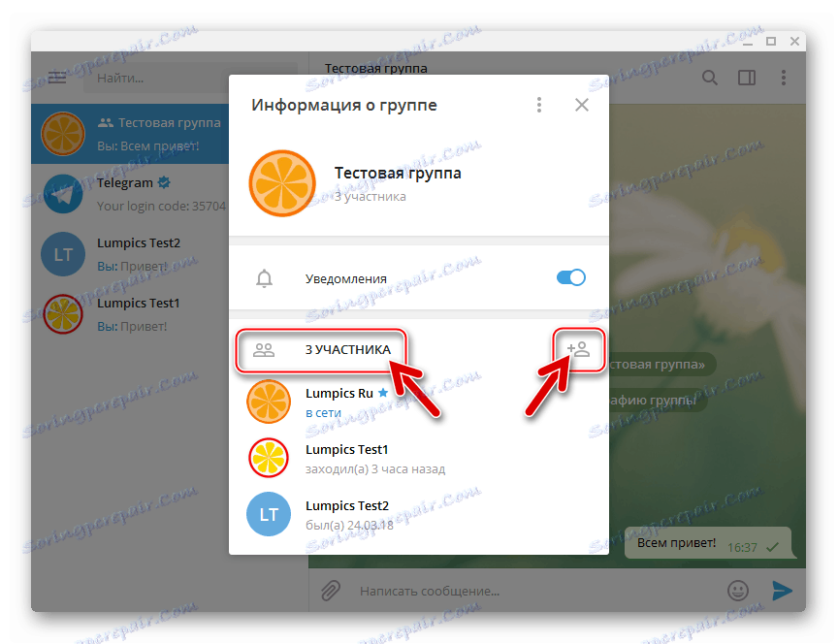The width and height of the screenshot is (838, 644).
Task: Click Lumpics Test1 lemon avatar in dialog
Action: [269, 458]
